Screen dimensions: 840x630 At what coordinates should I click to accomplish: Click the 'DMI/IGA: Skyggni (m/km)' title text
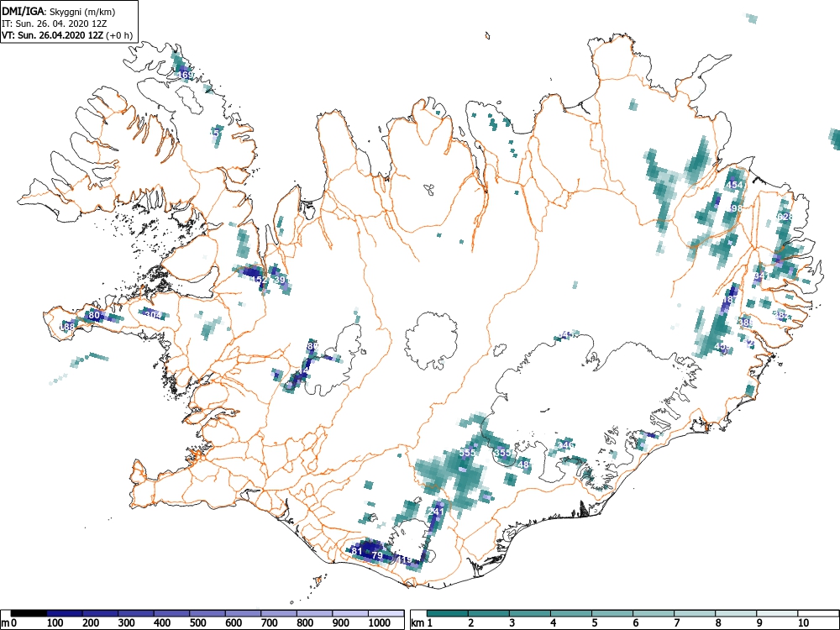59,12
